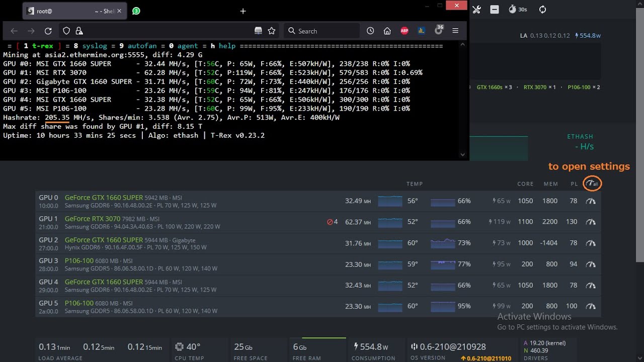This screenshot has height=362, width=644.
Task: Click the invalid shares icon on GPU 1
Action: (330, 222)
